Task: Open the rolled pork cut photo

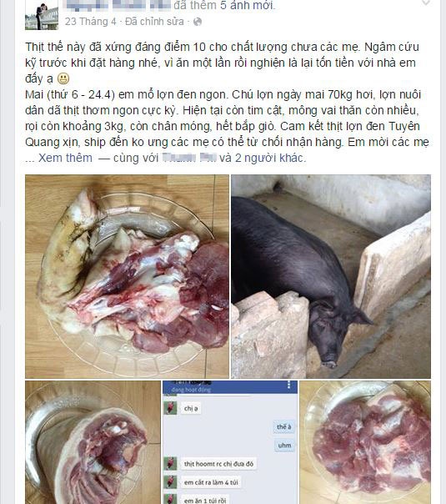Action: click(x=93, y=442)
